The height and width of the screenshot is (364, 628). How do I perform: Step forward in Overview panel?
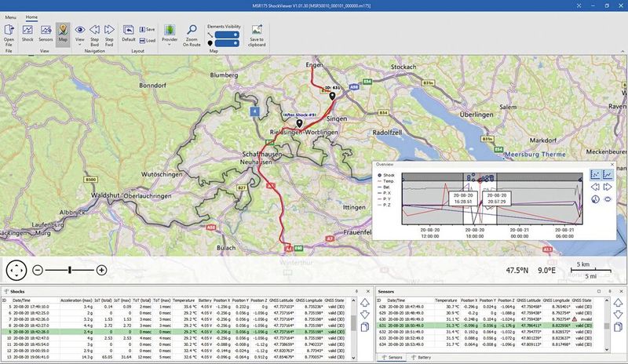[x=608, y=187]
